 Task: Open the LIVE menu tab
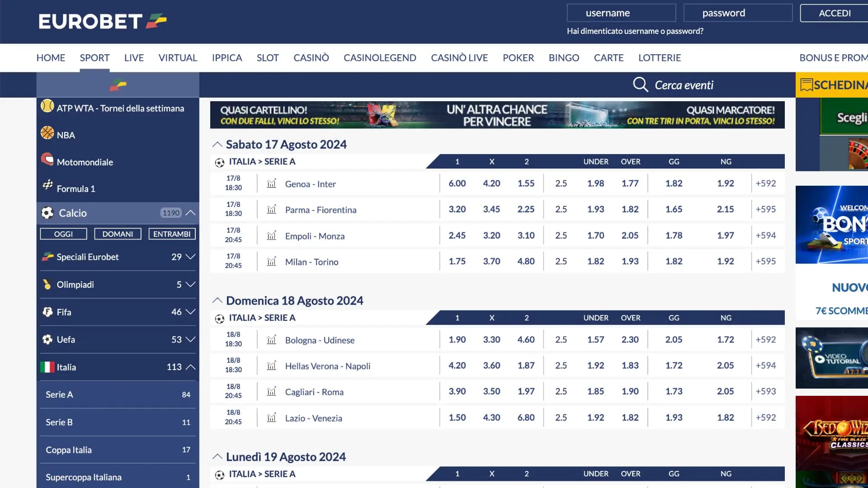[134, 58]
